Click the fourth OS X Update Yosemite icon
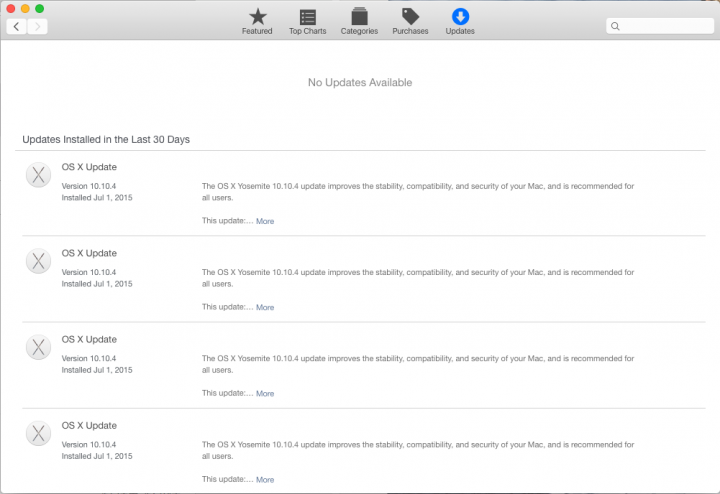 tap(39, 433)
